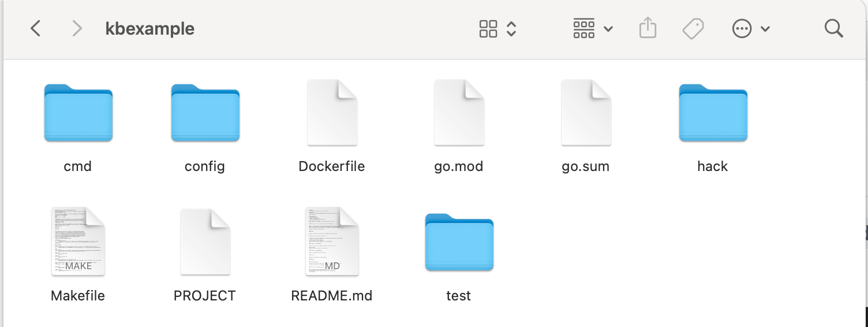Open the Tags toolbar icon
868x327 pixels.
click(693, 28)
